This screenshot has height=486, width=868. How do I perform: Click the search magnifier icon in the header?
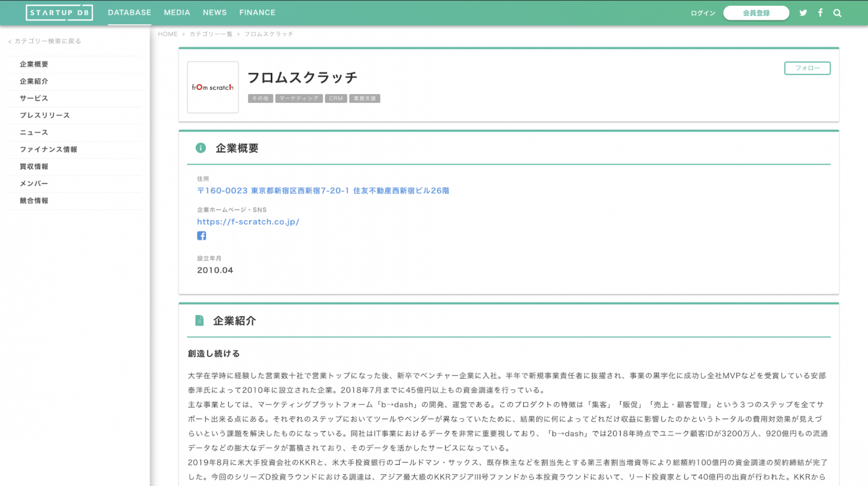point(837,12)
